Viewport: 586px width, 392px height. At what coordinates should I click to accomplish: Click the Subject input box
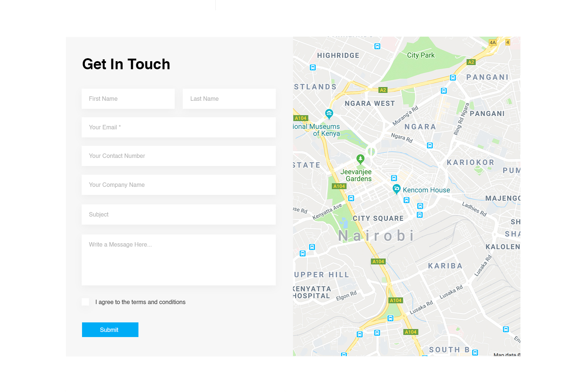pyautogui.click(x=179, y=214)
